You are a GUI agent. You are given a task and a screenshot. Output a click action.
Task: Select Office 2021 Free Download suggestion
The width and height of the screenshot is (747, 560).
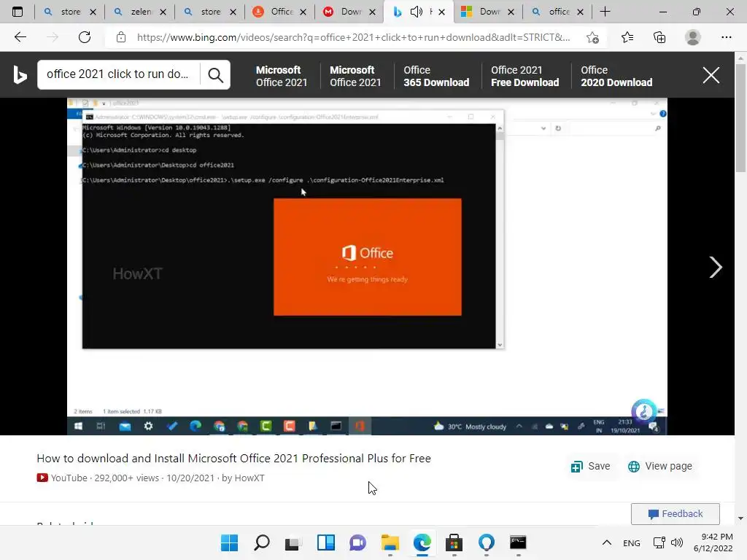pos(525,76)
